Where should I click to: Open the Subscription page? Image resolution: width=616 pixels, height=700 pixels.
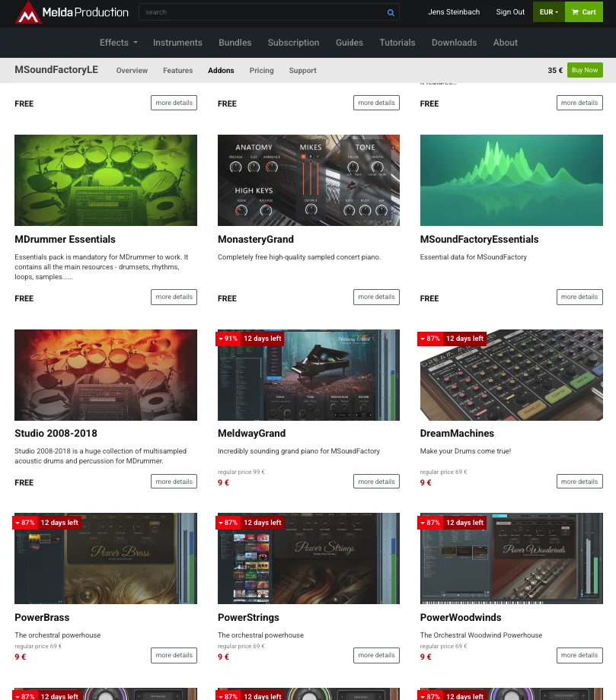[293, 43]
